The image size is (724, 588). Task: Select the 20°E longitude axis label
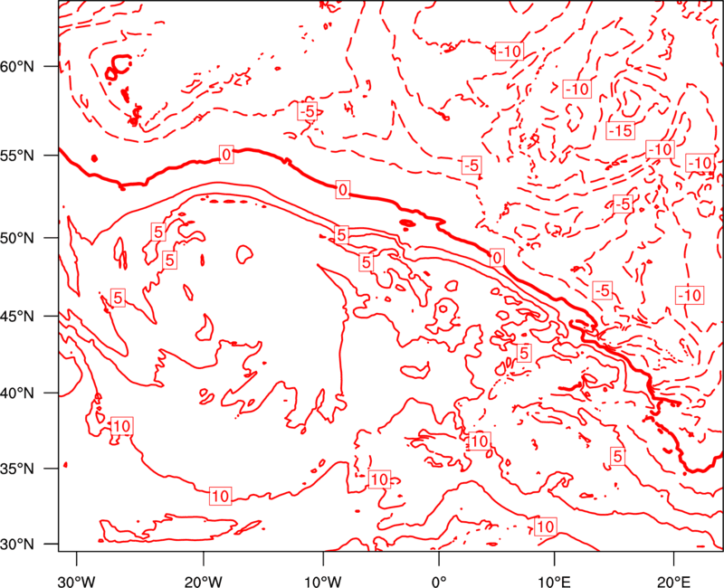click(x=673, y=582)
